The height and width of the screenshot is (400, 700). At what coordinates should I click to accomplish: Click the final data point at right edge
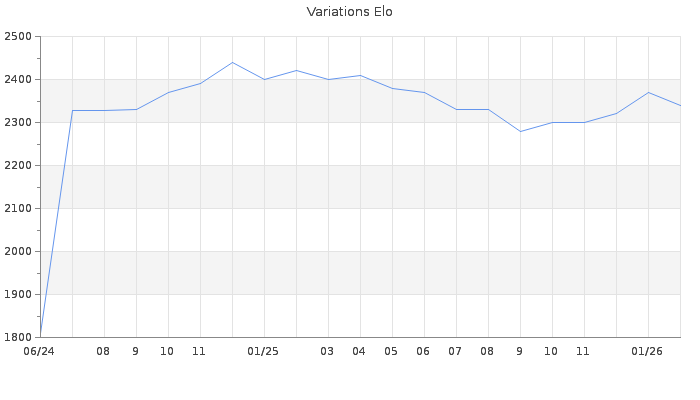click(x=680, y=105)
